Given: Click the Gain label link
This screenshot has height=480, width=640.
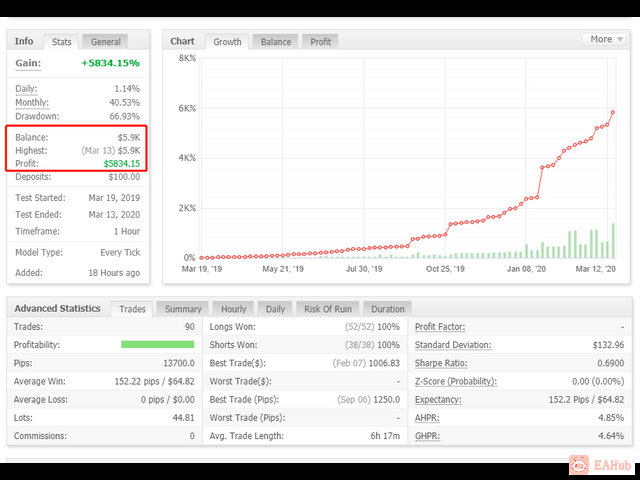Looking at the screenshot, I should pos(28,63).
